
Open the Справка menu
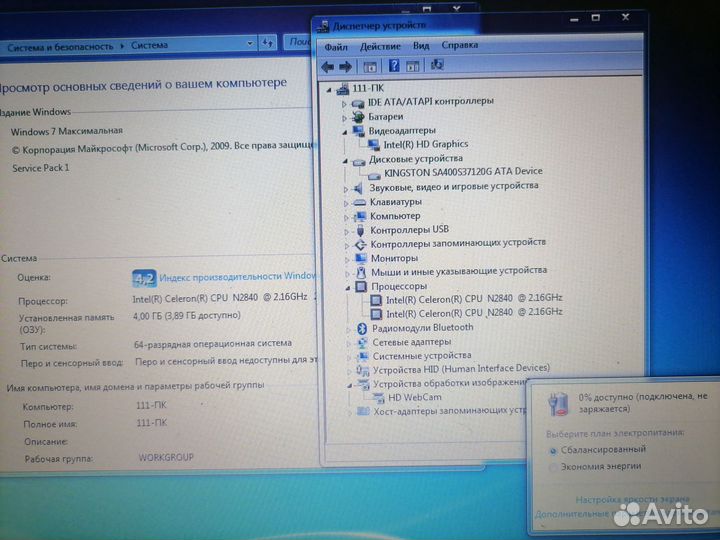coord(460,45)
